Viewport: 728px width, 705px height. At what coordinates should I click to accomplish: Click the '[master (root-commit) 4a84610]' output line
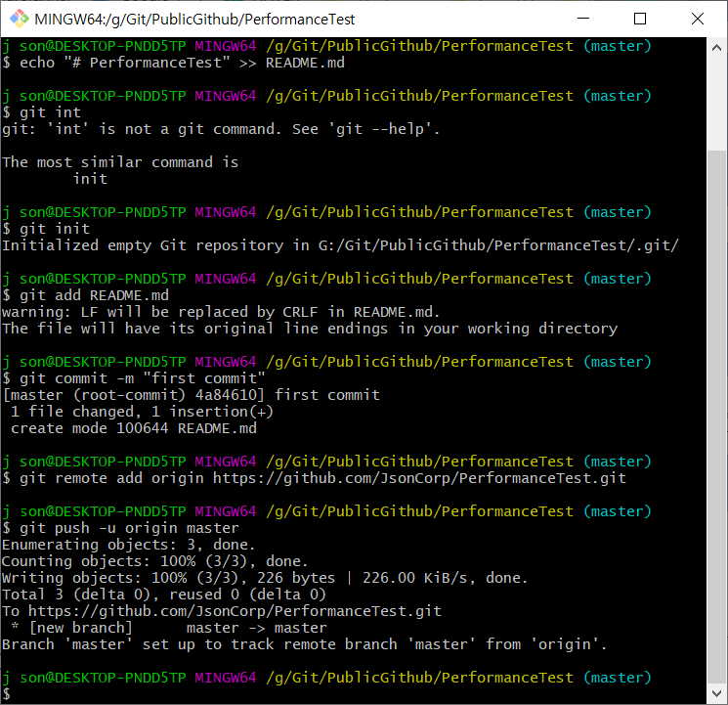(x=191, y=395)
